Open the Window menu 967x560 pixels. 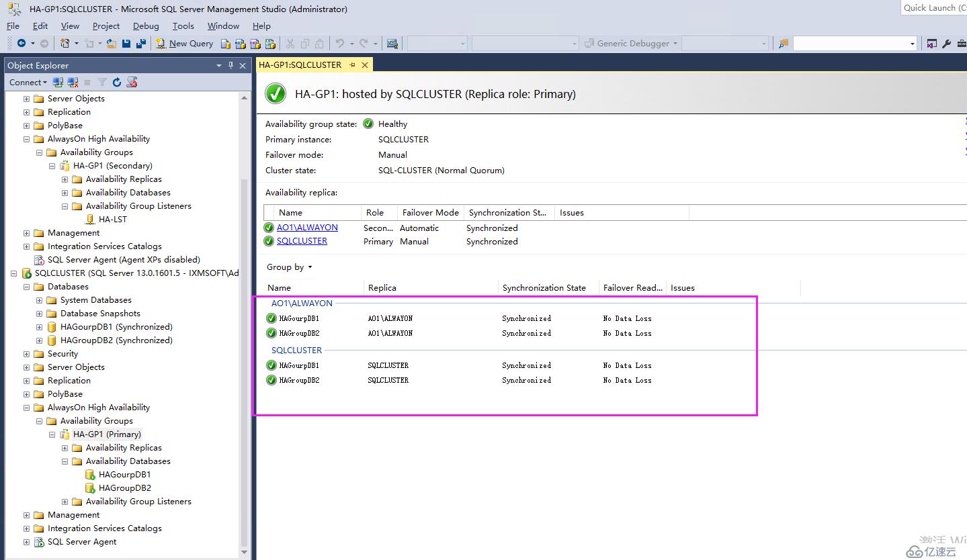tap(223, 26)
